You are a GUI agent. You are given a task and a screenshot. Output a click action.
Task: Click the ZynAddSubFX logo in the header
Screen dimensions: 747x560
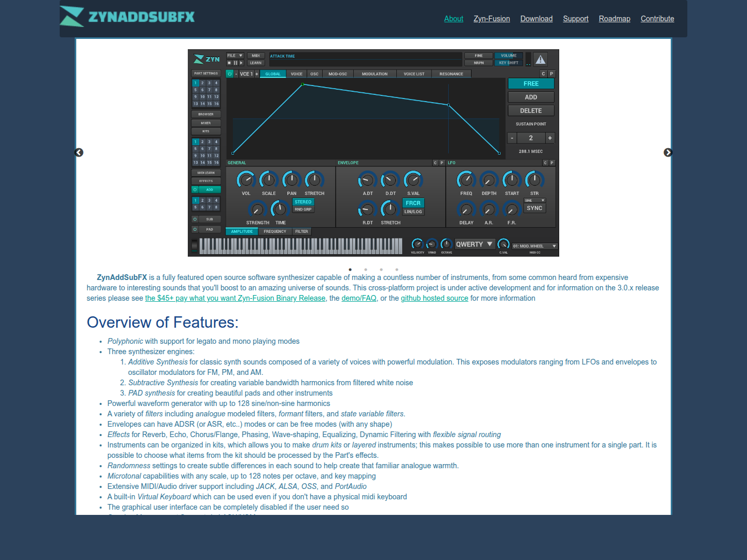click(128, 17)
